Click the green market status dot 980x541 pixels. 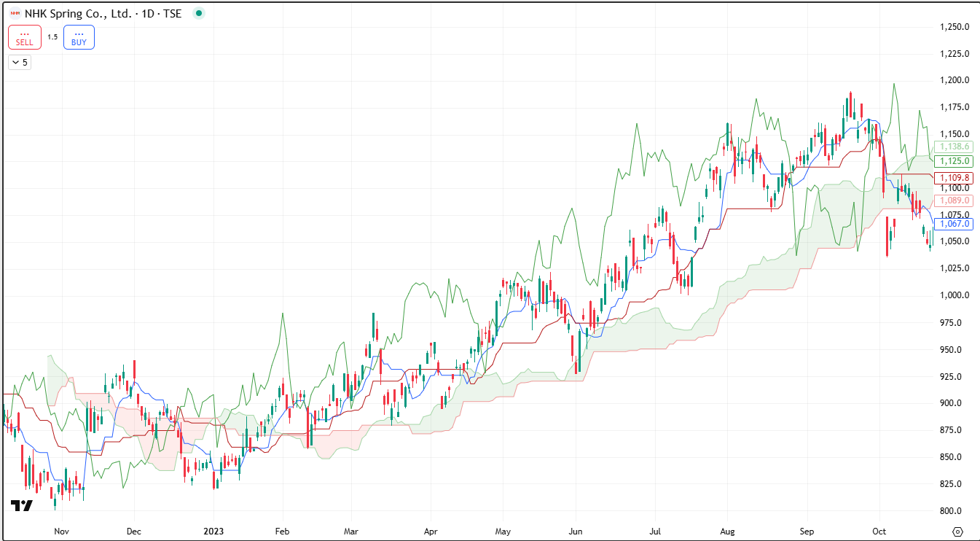199,12
